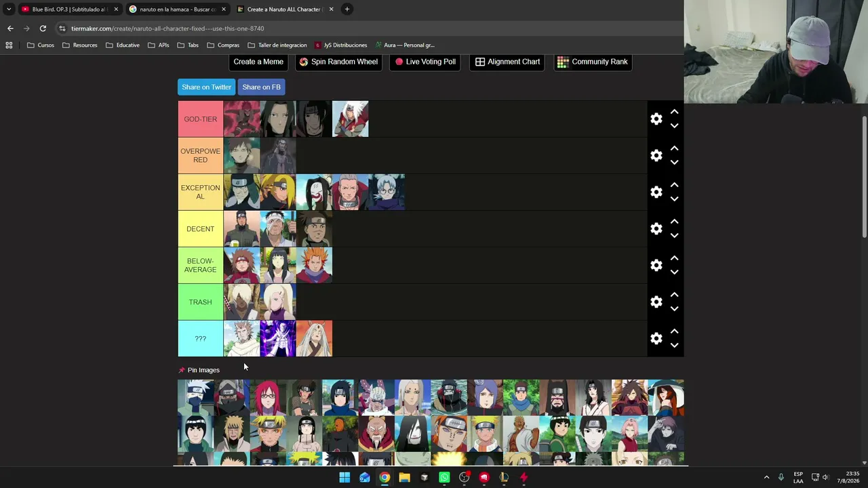Click the microphone icon in system tray
868x488 pixels.
pos(781,477)
